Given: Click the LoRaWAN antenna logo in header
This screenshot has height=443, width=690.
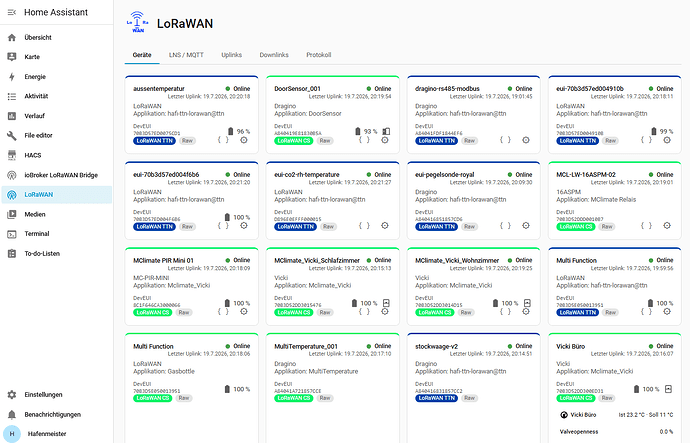Looking at the screenshot, I should 138,22.
